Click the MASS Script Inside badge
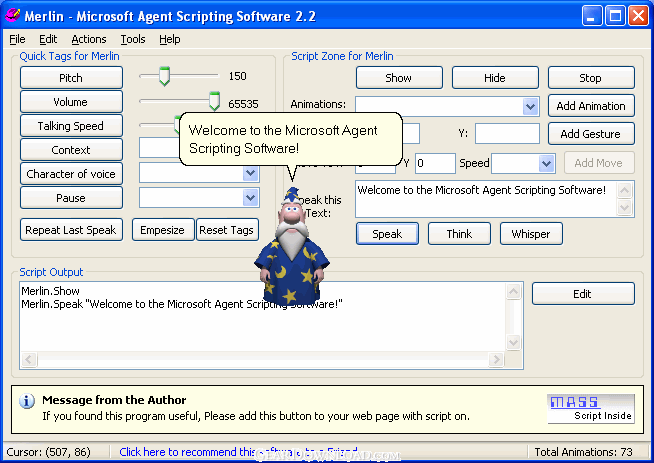This screenshot has width=654, height=463. [x=591, y=409]
